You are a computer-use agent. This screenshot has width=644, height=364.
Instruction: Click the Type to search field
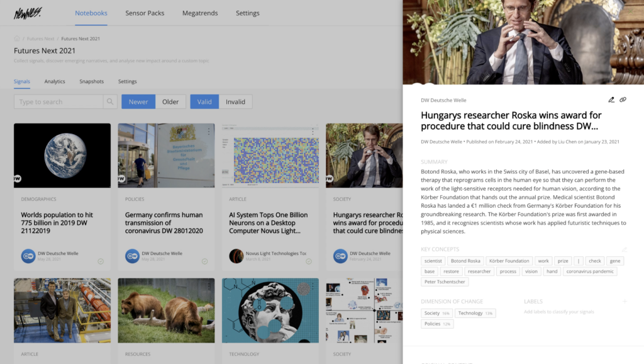tap(58, 102)
